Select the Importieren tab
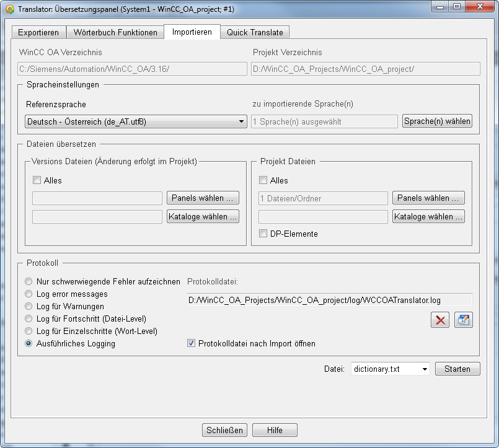Viewport: 499px width, 448px height. coord(192,32)
